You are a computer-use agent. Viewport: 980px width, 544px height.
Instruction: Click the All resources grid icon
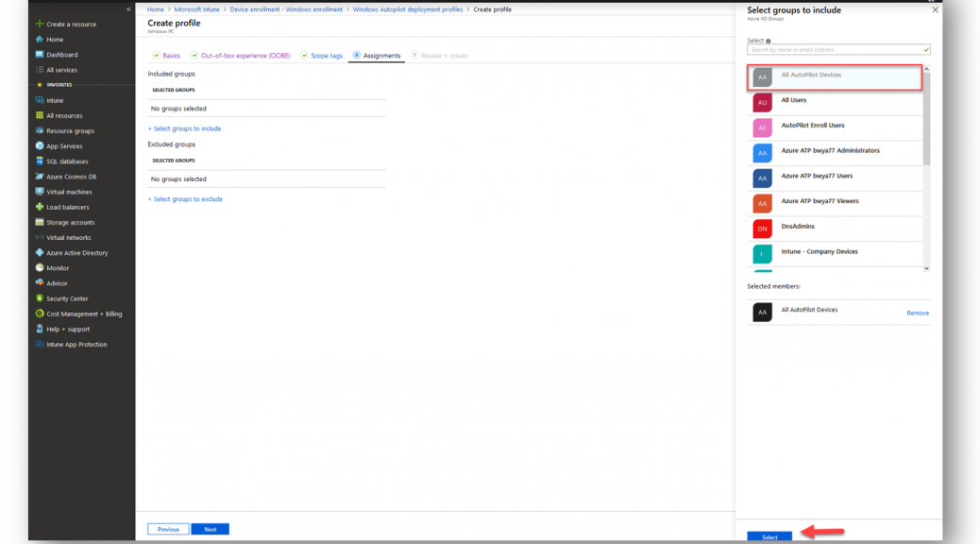click(x=40, y=115)
